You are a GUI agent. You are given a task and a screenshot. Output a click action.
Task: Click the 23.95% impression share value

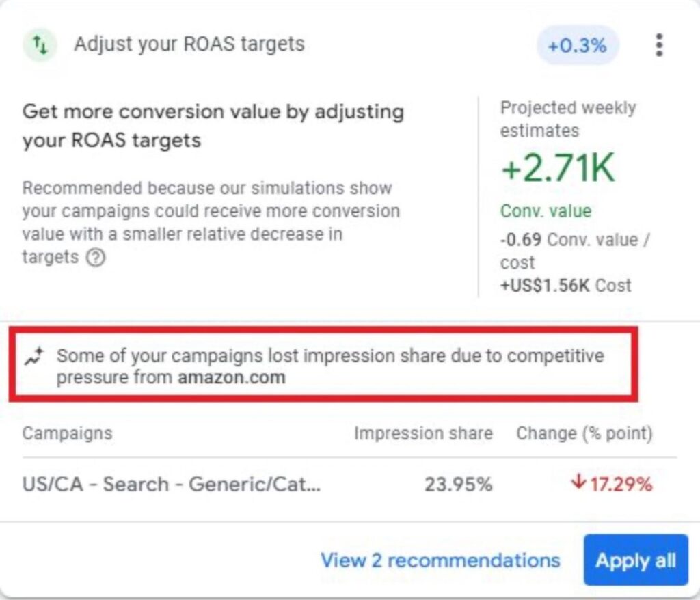point(459,485)
